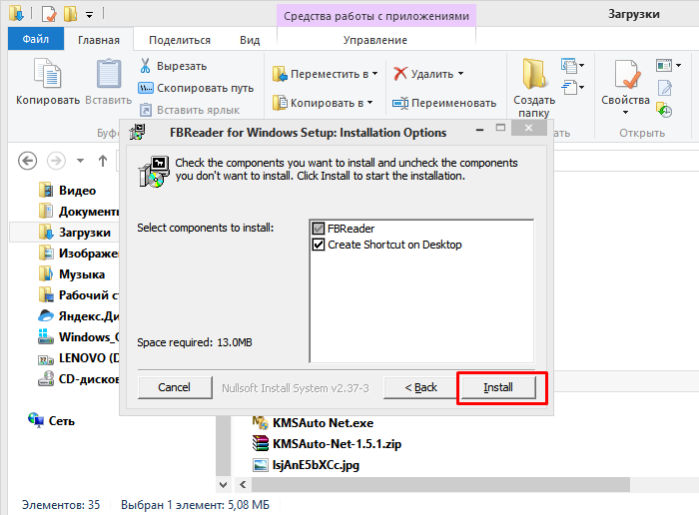Open Quick Access Toolbar customize dropdown
Screen dimensions: 699x515
click(x=90, y=15)
